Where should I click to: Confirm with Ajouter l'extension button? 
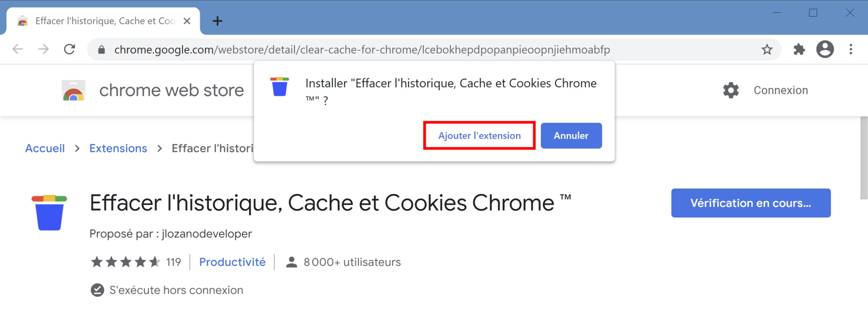coord(479,136)
